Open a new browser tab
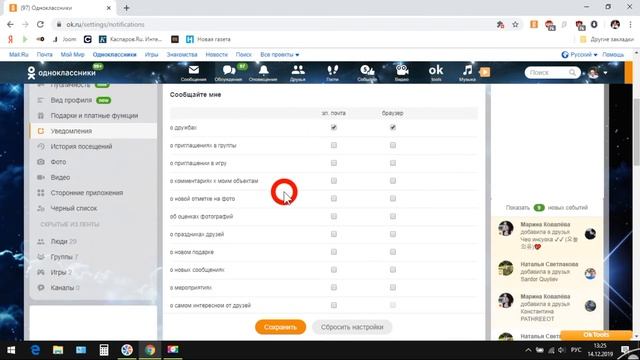This screenshot has width=640, height=360. pyautogui.click(x=127, y=8)
